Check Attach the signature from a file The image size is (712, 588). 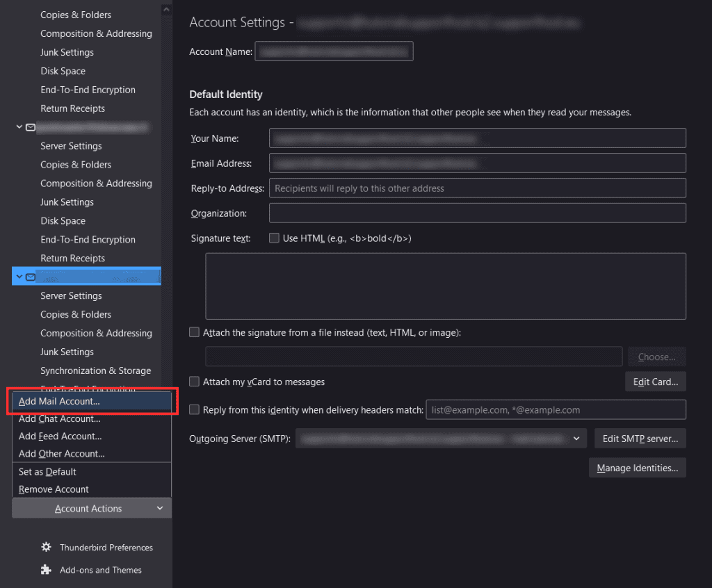pos(195,332)
